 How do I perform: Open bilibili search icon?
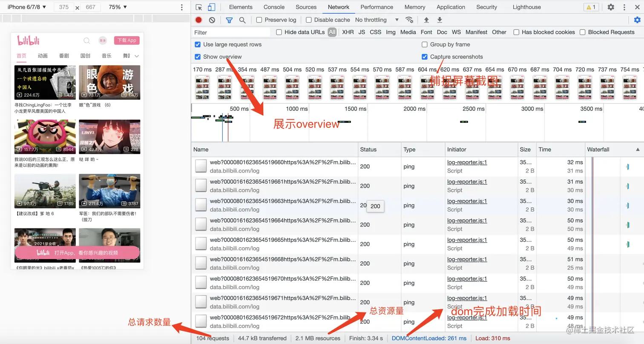pos(87,40)
